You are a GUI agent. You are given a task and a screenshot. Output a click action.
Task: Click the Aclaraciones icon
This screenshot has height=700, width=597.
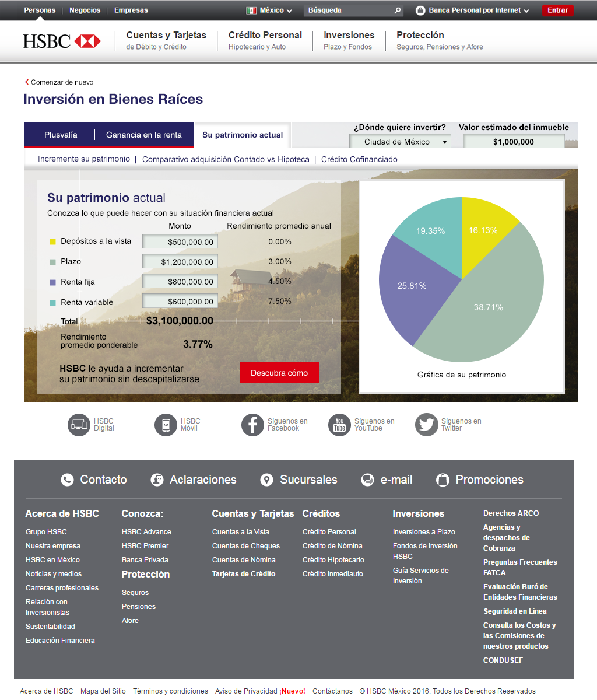(x=157, y=480)
